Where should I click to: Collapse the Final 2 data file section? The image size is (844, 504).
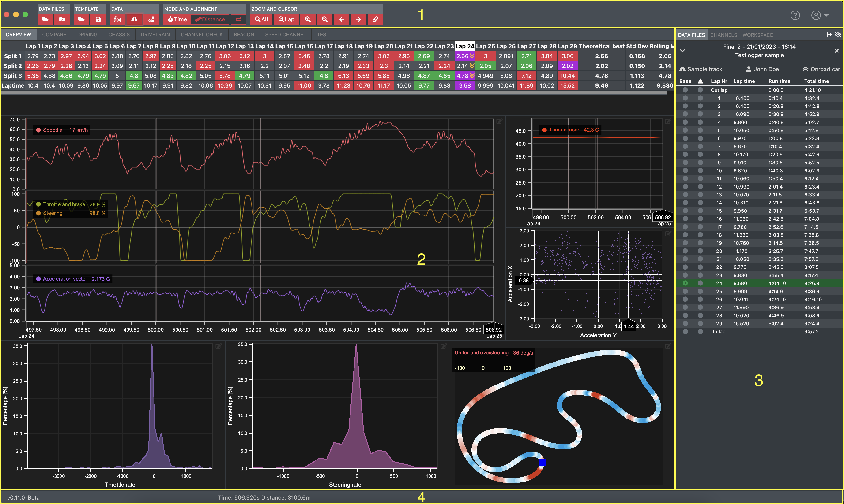point(682,51)
